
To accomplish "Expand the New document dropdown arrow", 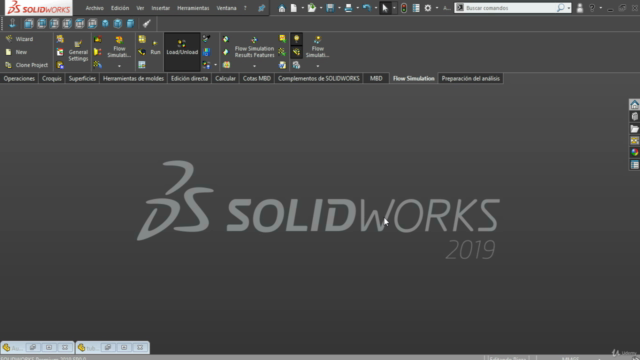I will [x=302, y=8].
